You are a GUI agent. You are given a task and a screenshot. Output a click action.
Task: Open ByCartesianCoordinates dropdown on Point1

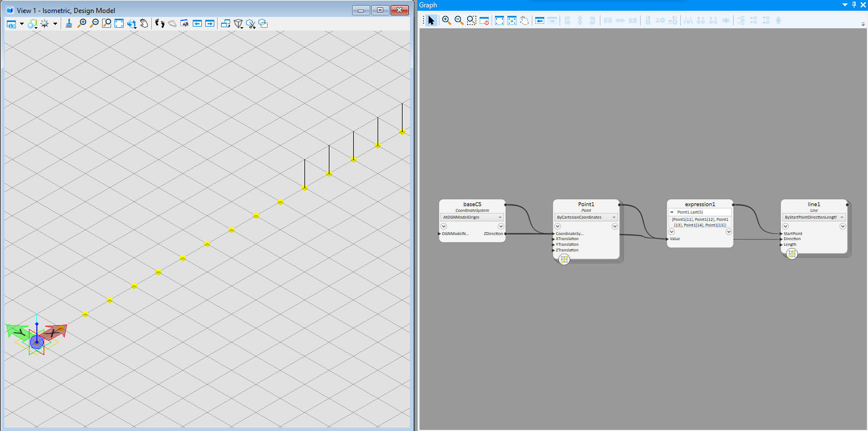pyautogui.click(x=586, y=217)
